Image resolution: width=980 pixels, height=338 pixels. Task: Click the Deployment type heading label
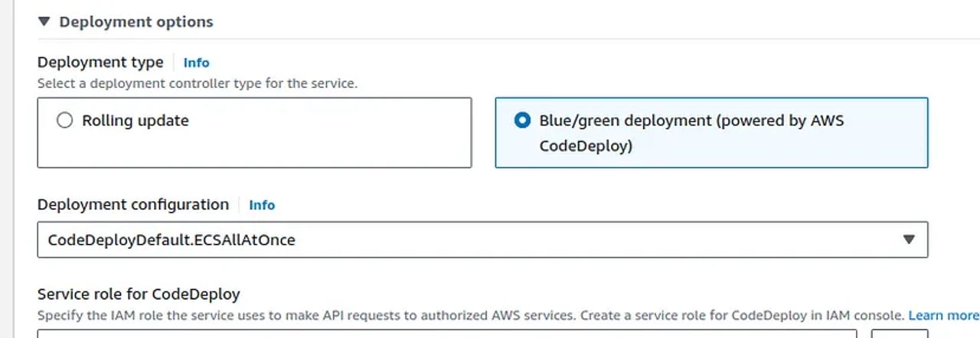[100, 62]
